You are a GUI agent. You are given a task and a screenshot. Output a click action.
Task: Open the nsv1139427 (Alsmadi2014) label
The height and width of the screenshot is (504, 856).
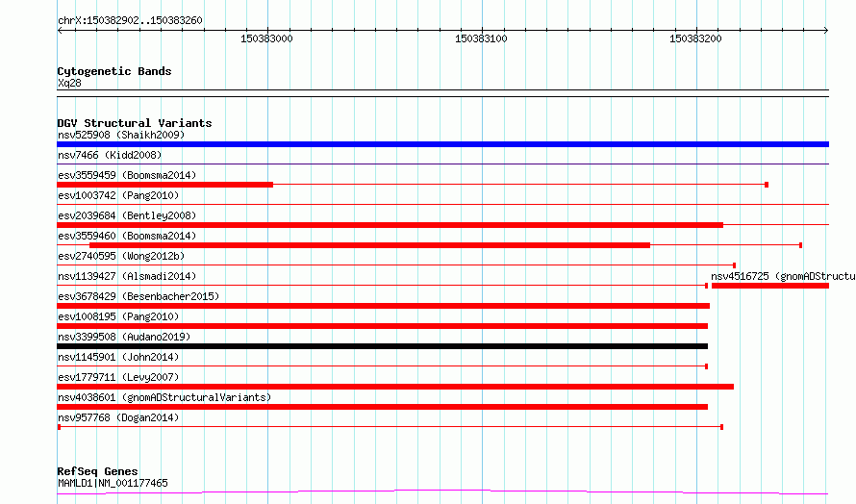(x=127, y=276)
